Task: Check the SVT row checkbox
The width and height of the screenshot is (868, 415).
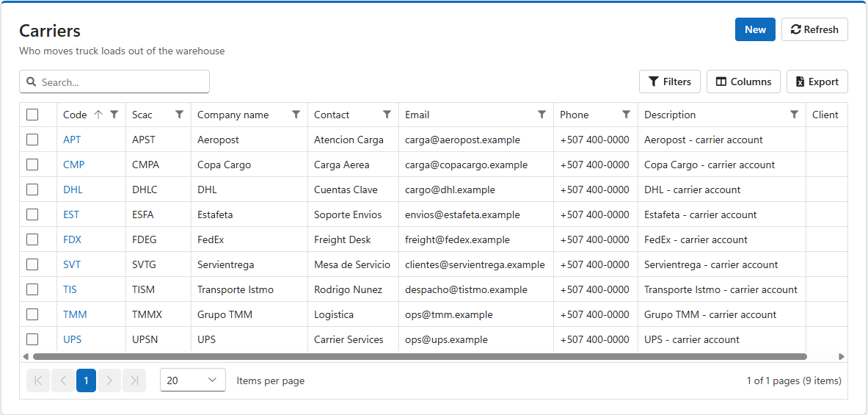Action: (32, 265)
